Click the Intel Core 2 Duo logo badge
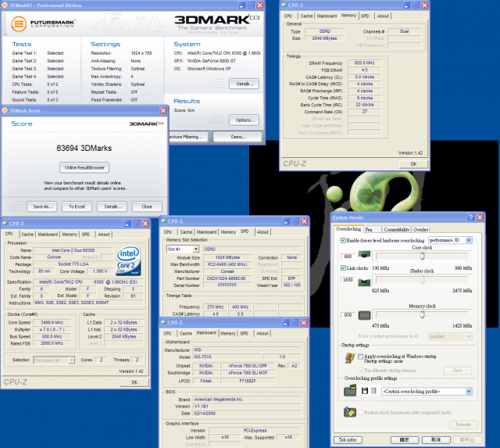Screen dimensions: 500x448 (128, 260)
